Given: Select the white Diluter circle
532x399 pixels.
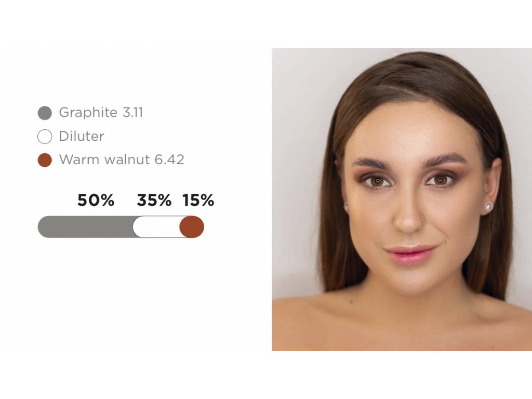Looking at the screenshot, I should click(45, 137).
